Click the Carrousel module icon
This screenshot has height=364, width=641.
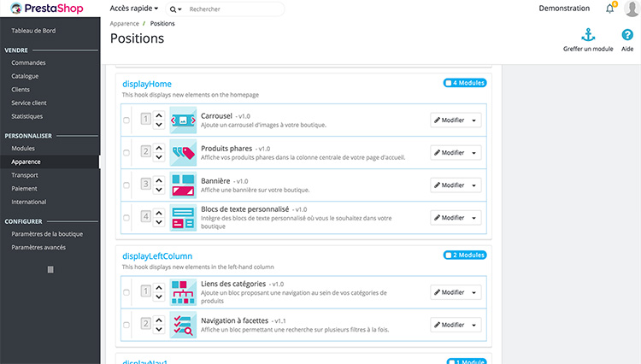click(183, 120)
